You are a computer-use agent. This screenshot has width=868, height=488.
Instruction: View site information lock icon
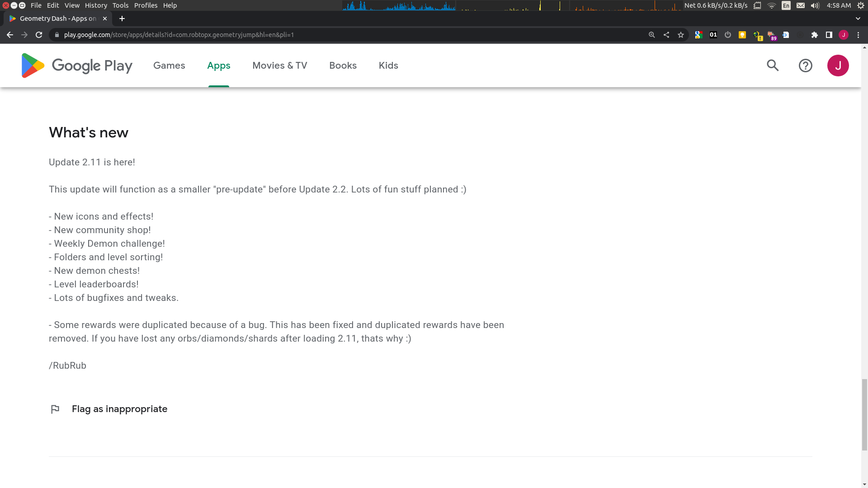(57, 35)
